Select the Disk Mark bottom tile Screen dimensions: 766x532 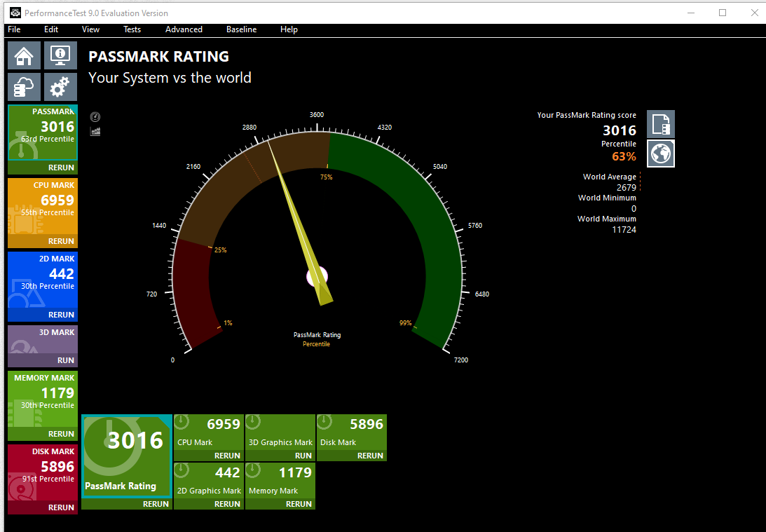click(x=352, y=432)
